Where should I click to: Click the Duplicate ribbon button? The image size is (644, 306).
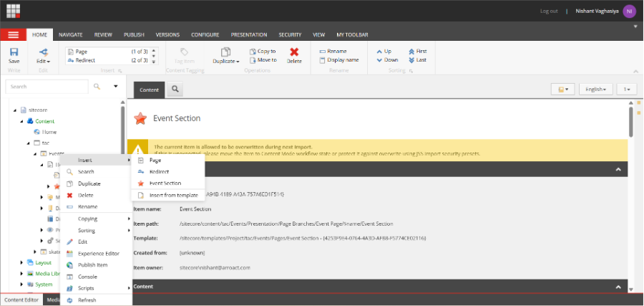pyautogui.click(x=226, y=55)
